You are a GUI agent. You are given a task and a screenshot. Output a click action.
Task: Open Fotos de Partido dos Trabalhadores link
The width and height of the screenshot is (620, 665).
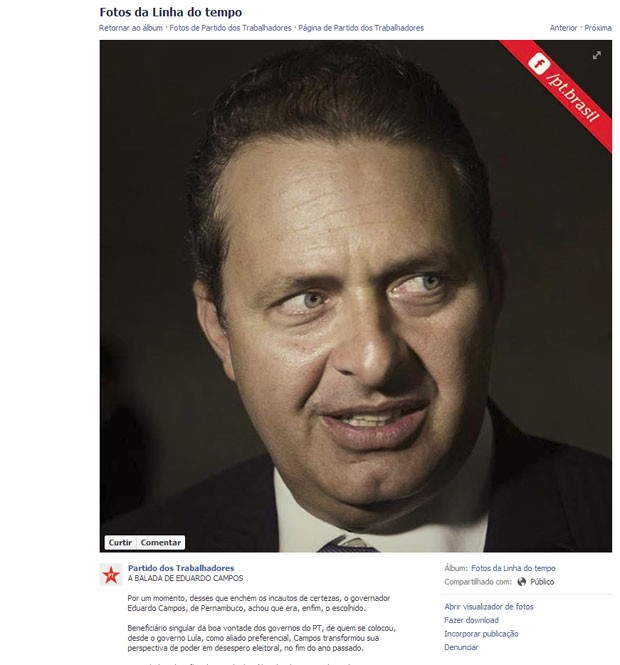pyautogui.click(x=230, y=28)
